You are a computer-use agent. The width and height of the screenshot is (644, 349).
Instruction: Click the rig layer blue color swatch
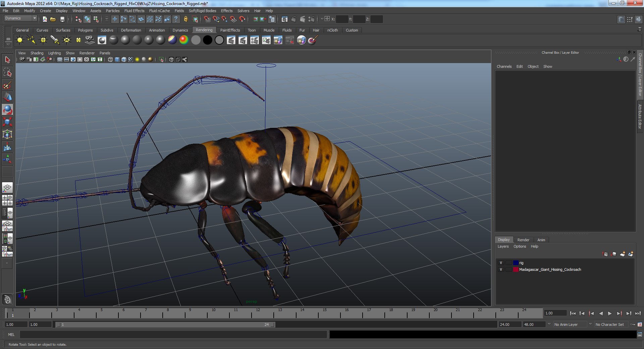(x=516, y=263)
